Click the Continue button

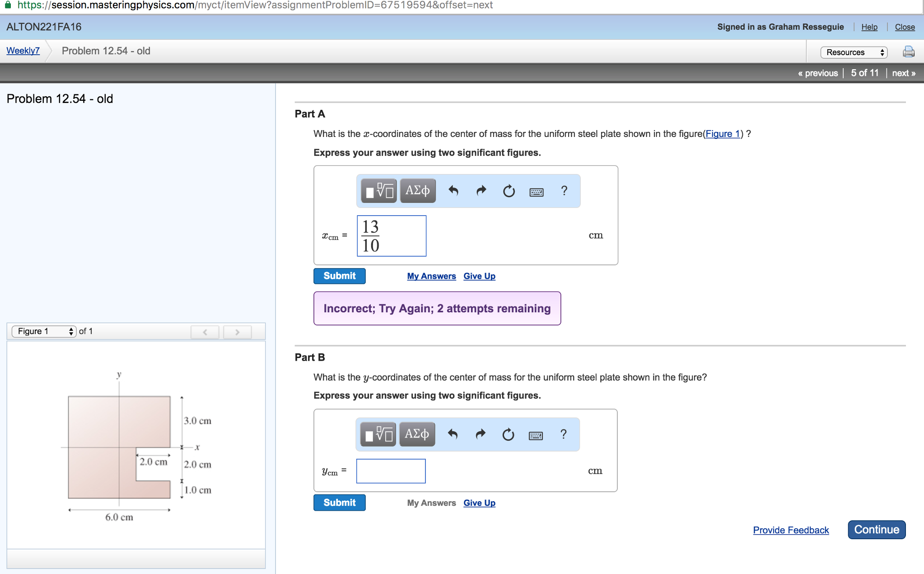click(x=877, y=530)
